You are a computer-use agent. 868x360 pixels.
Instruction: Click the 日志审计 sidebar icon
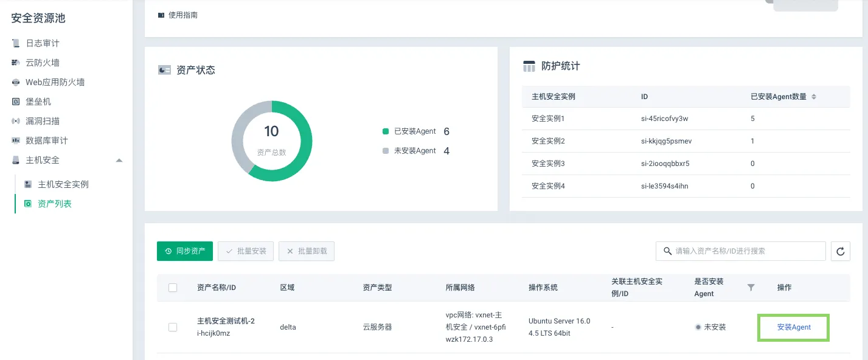click(16, 43)
